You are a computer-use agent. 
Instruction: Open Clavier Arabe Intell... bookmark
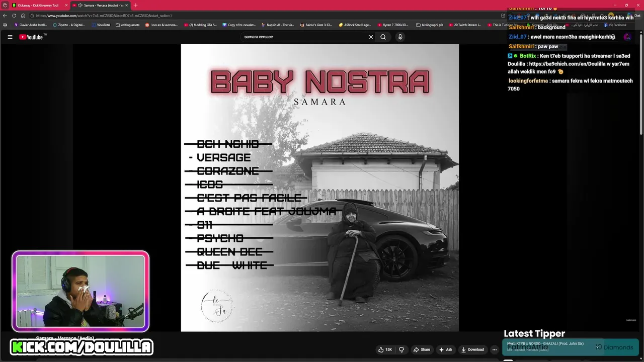(x=31, y=25)
